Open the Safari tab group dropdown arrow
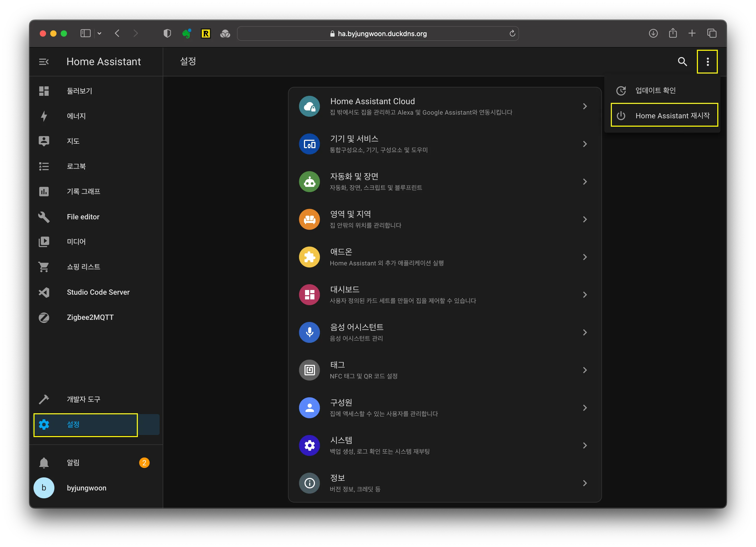Image resolution: width=756 pixels, height=547 pixels. [99, 33]
